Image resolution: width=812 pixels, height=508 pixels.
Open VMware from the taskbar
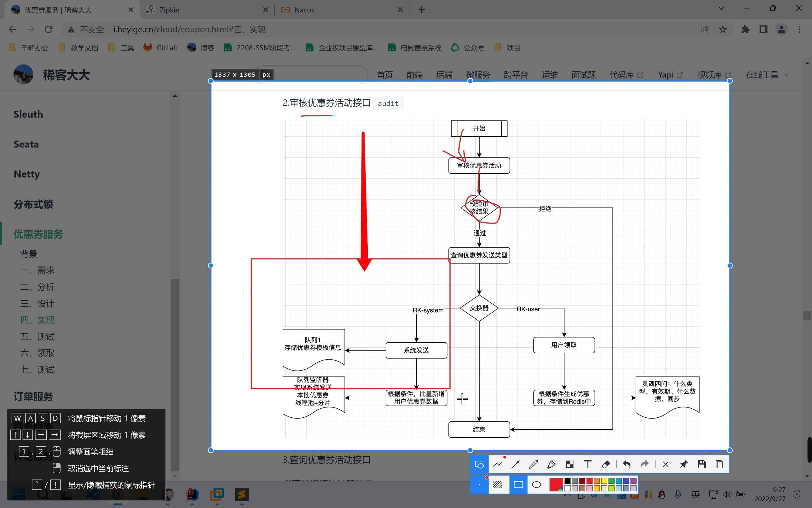(217, 494)
